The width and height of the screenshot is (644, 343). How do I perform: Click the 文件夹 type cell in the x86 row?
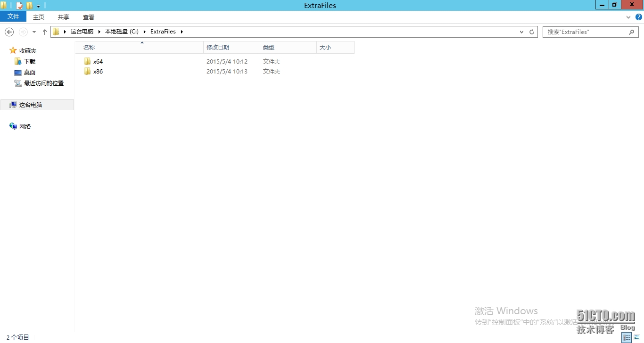tap(272, 72)
